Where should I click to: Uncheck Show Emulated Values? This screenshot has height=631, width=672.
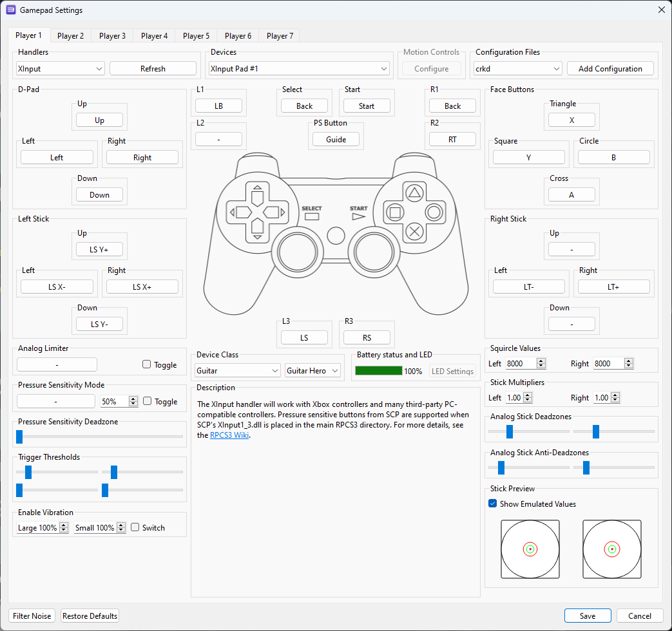tap(493, 504)
